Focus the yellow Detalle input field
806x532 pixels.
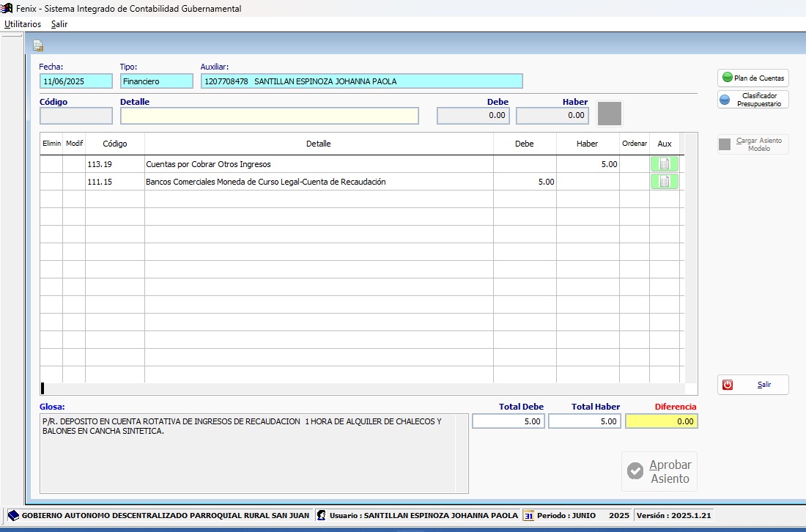tap(269, 116)
